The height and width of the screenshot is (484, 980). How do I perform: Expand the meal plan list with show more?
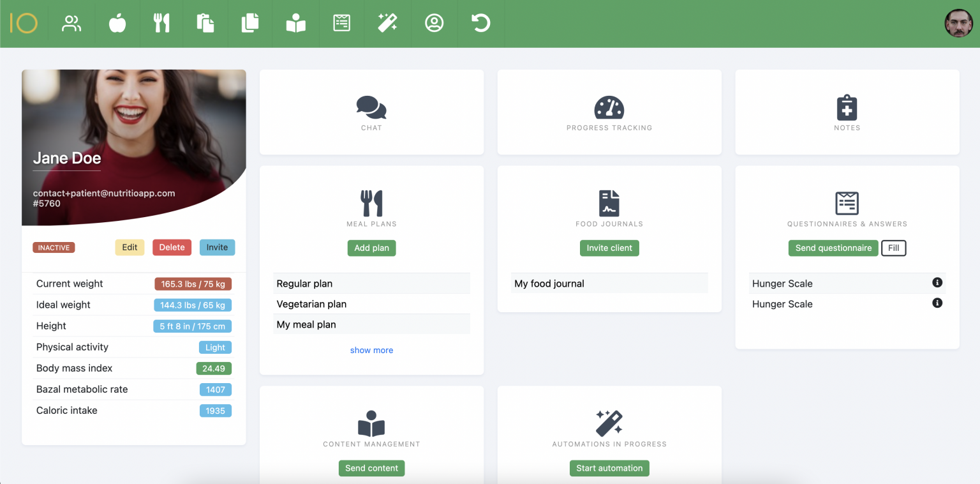(x=371, y=350)
